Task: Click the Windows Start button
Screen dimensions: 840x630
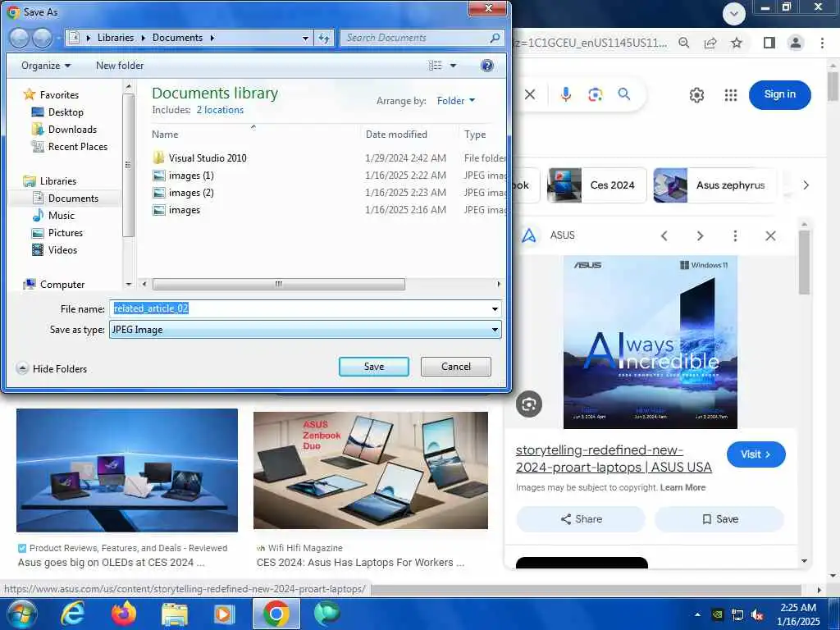Action: 21,614
